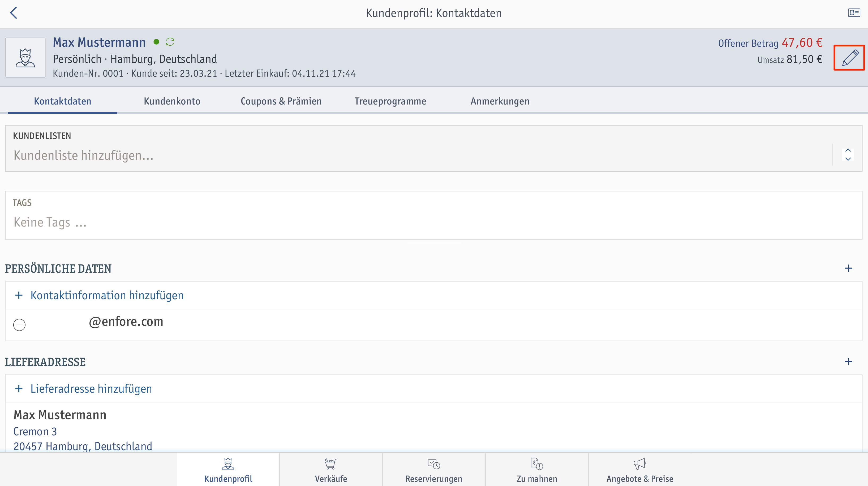The image size is (868, 486).
Task: Open Zu mahnen in bottom bar
Action: [537, 470]
